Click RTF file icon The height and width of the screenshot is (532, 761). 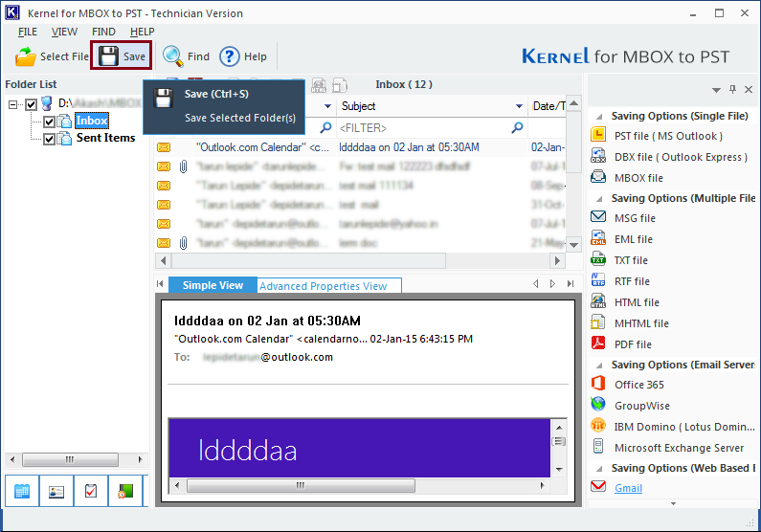(x=598, y=279)
